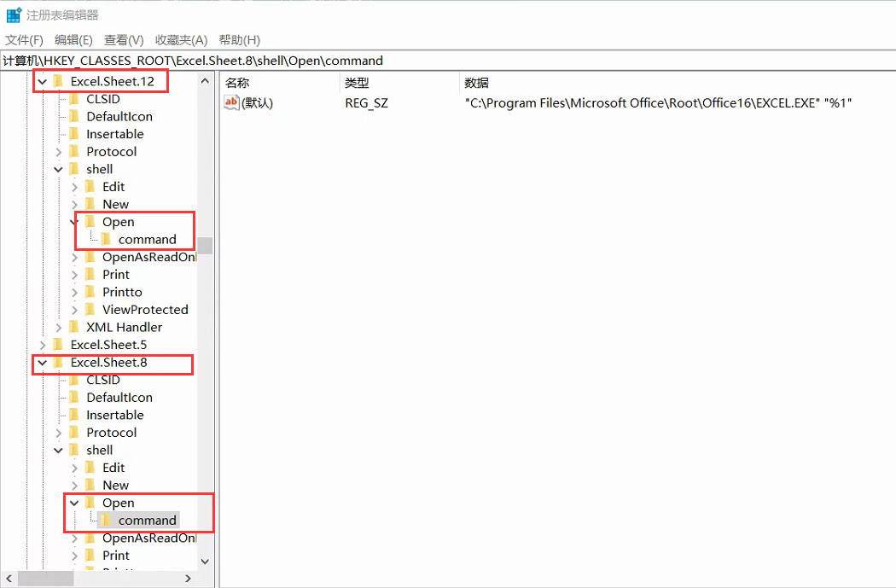Click the tree pane's scroll down arrow
The height and width of the screenshot is (588, 896).
tap(205, 561)
